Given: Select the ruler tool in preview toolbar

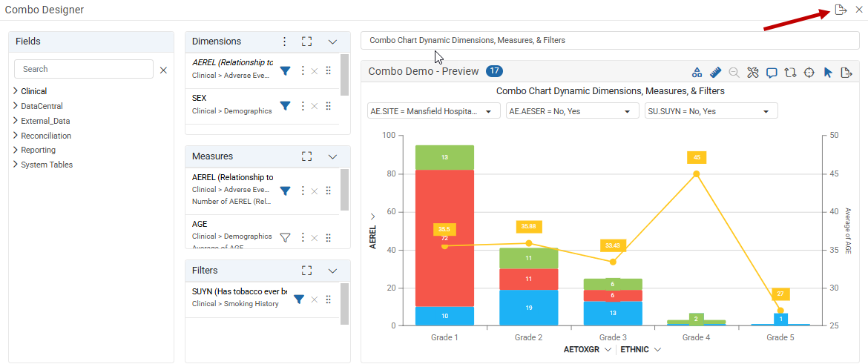Looking at the screenshot, I should (716, 72).
